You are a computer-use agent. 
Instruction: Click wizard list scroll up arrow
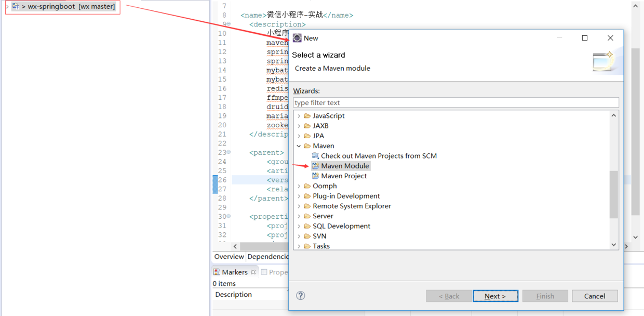[614, 115]
